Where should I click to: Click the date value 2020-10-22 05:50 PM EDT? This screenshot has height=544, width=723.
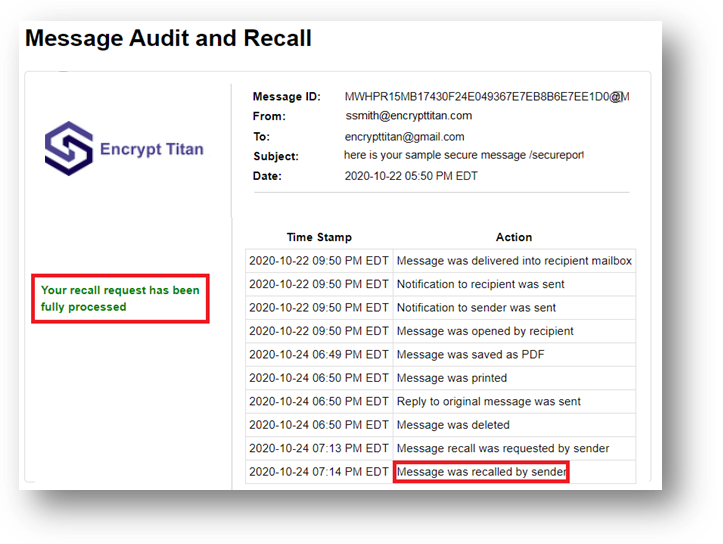pos(411,176)
